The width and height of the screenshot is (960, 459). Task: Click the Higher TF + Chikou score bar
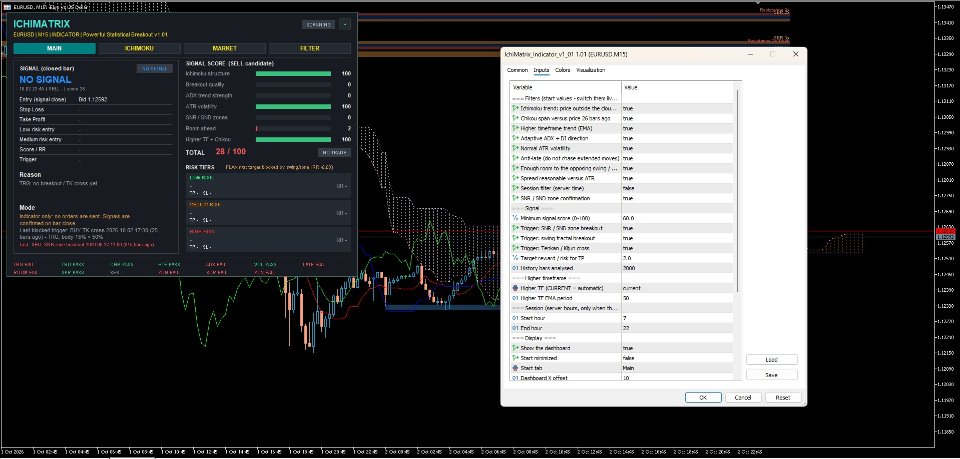point(293,140)
